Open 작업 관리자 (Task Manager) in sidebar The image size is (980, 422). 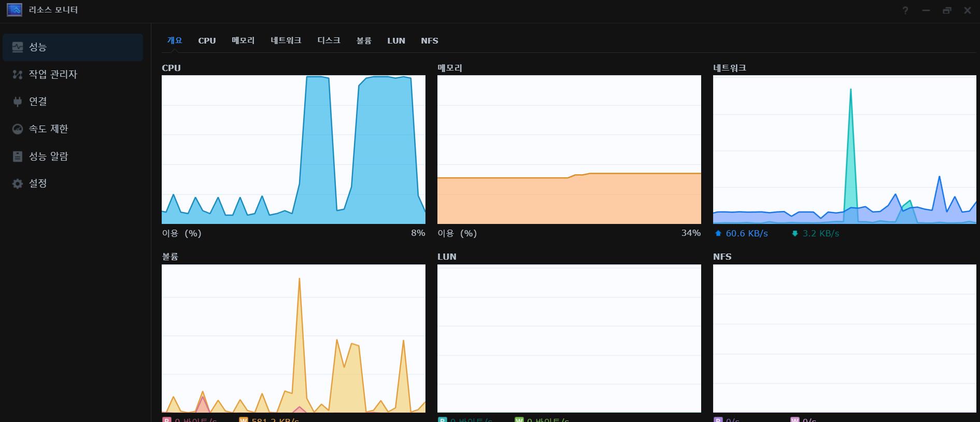(x=52, y=75)
